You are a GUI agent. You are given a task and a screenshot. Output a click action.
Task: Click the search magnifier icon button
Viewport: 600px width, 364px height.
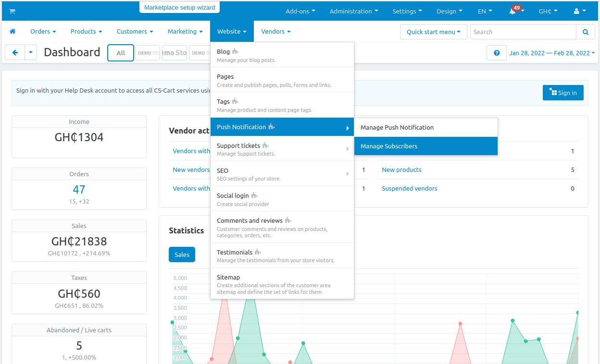click(585, 32)
